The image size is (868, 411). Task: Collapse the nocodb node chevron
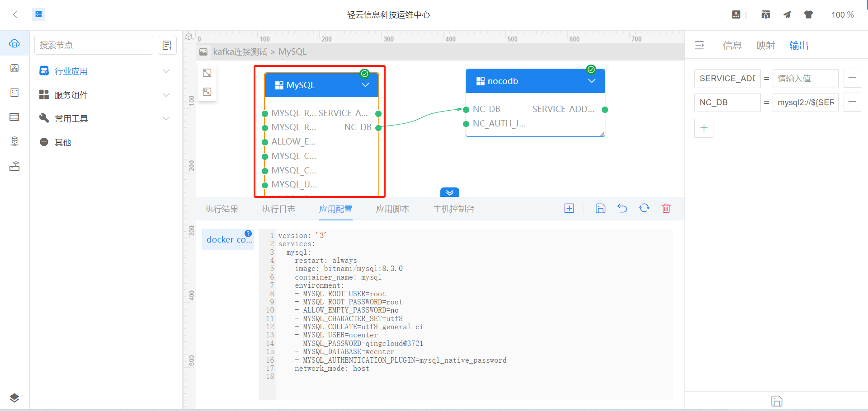[592, 81]
